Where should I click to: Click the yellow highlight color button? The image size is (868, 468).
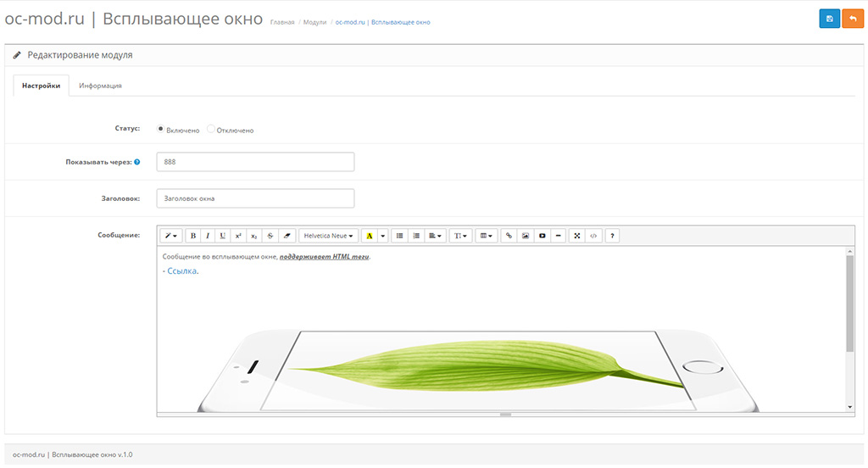[x=370, y=236]
